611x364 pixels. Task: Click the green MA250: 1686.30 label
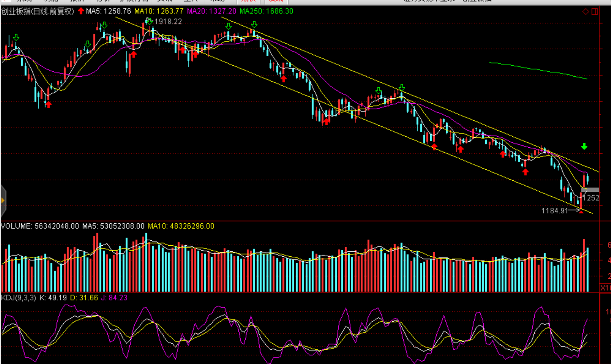pos(266,11)
